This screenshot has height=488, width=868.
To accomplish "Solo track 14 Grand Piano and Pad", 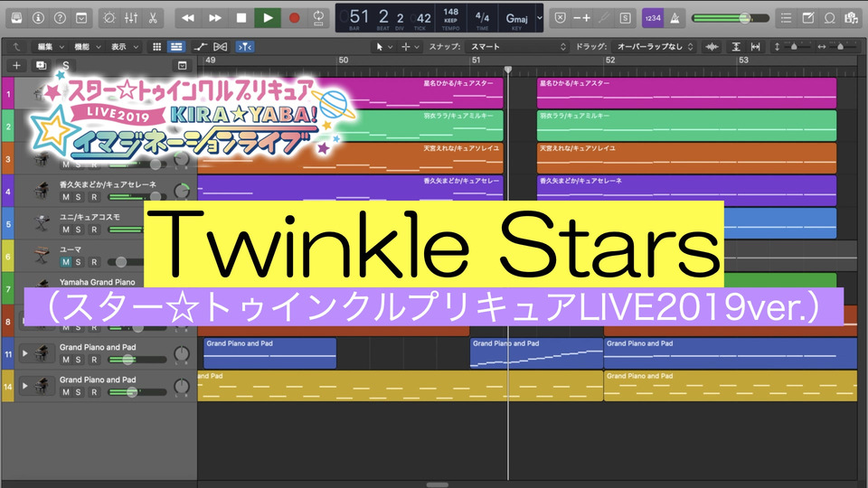I will click(x=78, y=392).
